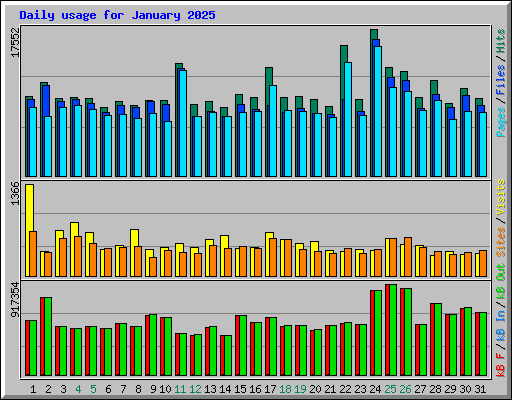Select the cyan Pages bar for day 11
The height and width of the screenshot is (400, 512).
pyautogui.click(x=183, y=123)
